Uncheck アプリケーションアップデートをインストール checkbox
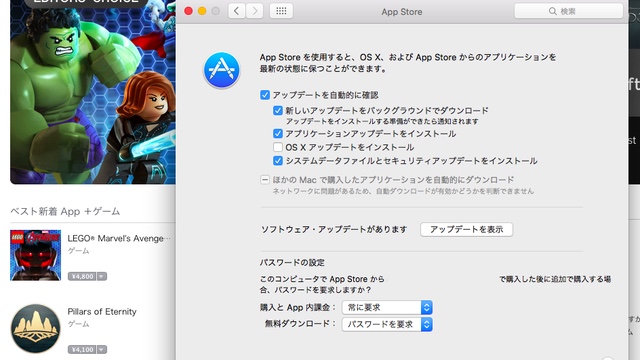The height and width of the screenshot is (360, 640). click(x=278, y=133)
